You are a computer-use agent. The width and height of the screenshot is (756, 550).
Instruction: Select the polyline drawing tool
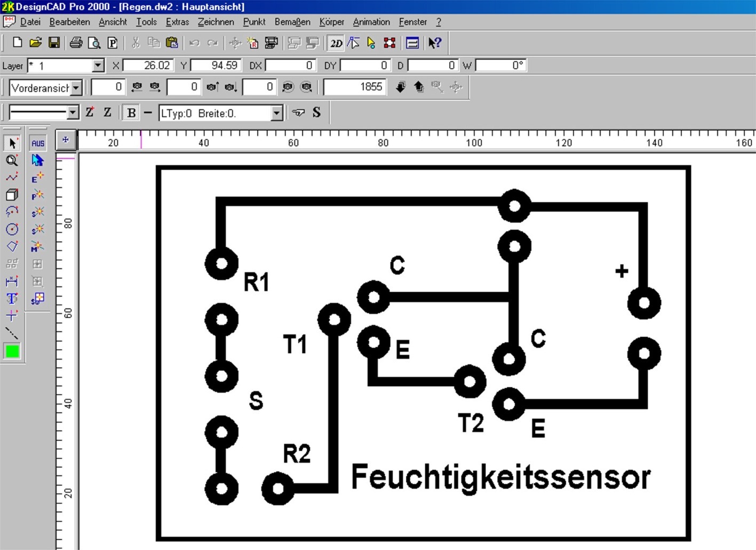(x=12, y=177)
